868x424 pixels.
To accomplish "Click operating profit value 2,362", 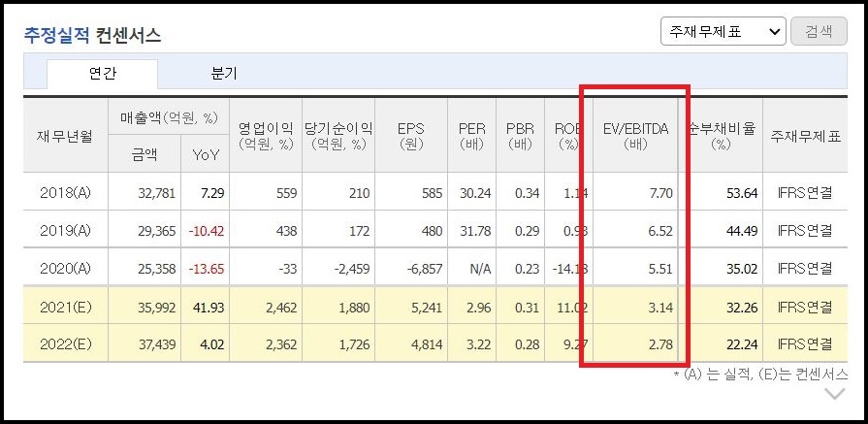I will coord(281,344).
